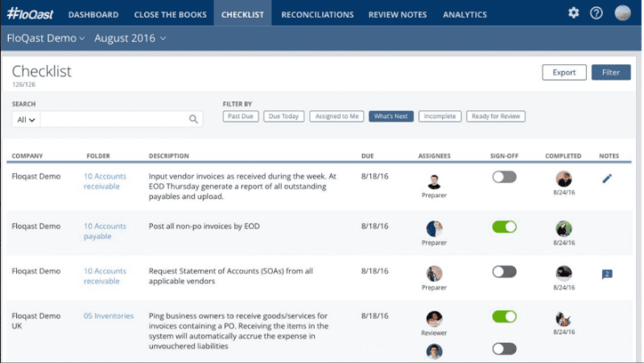Toggle Reviewer sign-off on Inventories task
Image resolution: width=644 pixels, height=363 pixels.
tap(504, 316)
